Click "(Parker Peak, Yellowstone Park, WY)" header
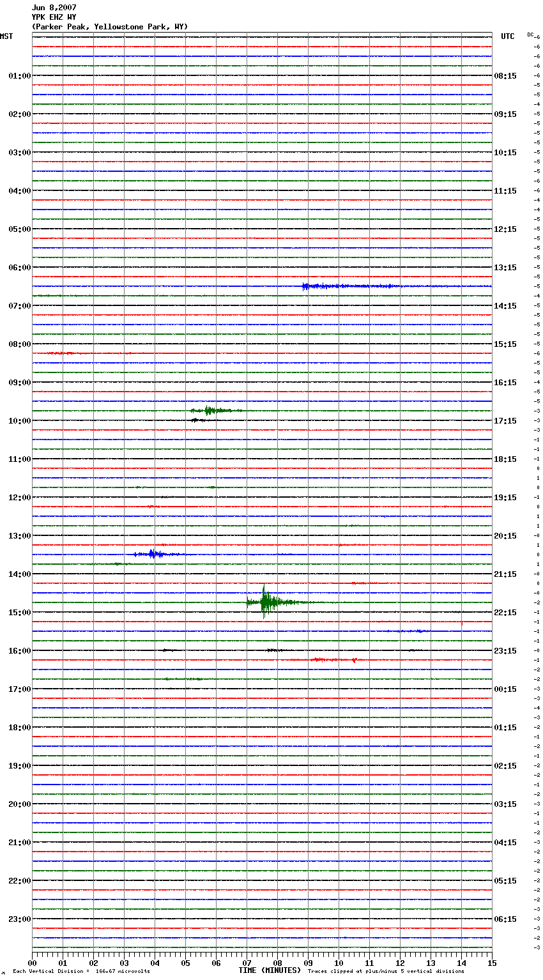This screenshot has width=543, height=980. click(x=110, y=27)
